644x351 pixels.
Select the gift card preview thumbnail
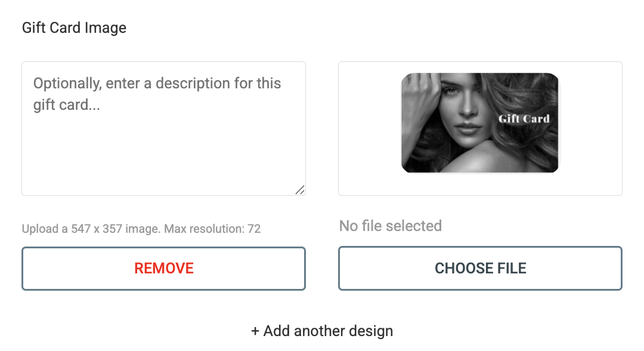pos(479,123)
